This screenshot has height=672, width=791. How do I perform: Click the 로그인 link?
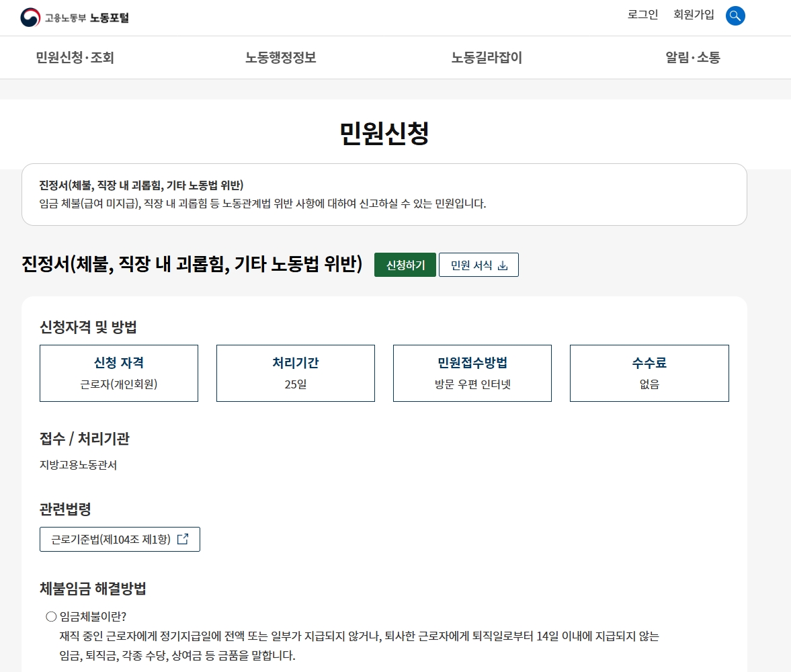coord(643,15)
